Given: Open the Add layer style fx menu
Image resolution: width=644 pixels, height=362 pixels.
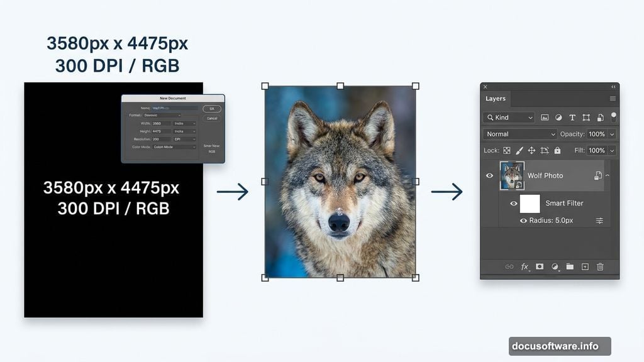Looking at the screenshot, I should pos(525,266).
